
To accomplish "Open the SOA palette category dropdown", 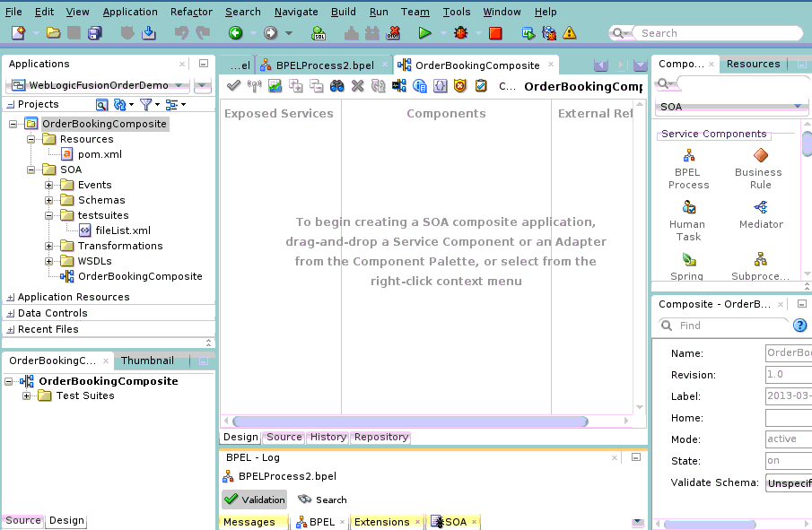I will (730, 106).
